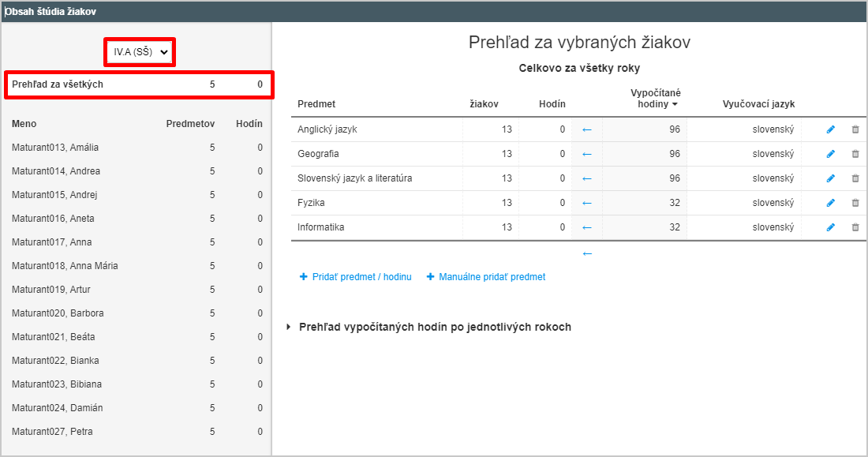Click the copy-all arrow below the table
Viewport: 868px width, 457px height.
[587, 253]
